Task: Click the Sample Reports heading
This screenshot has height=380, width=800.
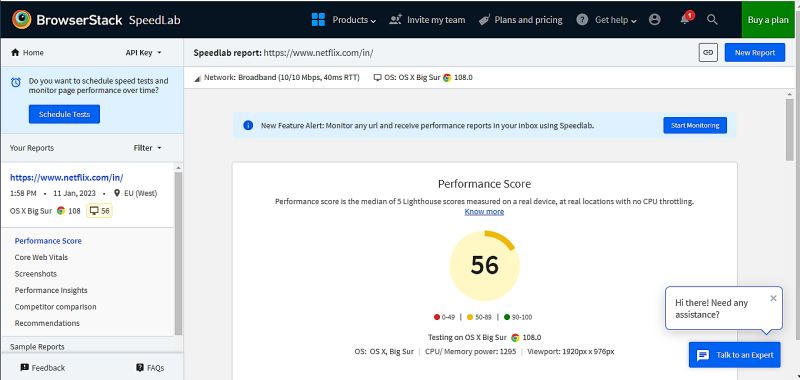Action: (x=37, y=347)
